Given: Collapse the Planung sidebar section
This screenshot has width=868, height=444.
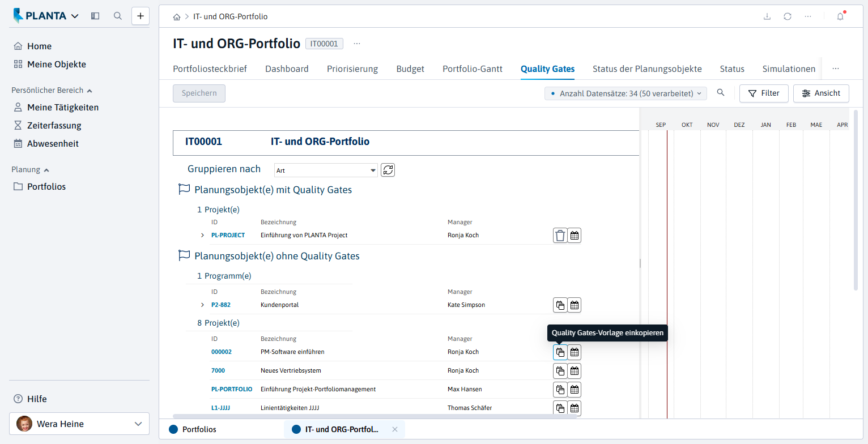Looking at the screenshot, I should 46,169.
